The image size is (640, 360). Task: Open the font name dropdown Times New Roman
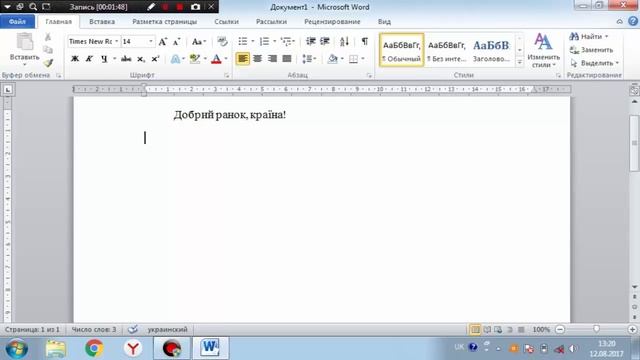[x=116, y=42]
